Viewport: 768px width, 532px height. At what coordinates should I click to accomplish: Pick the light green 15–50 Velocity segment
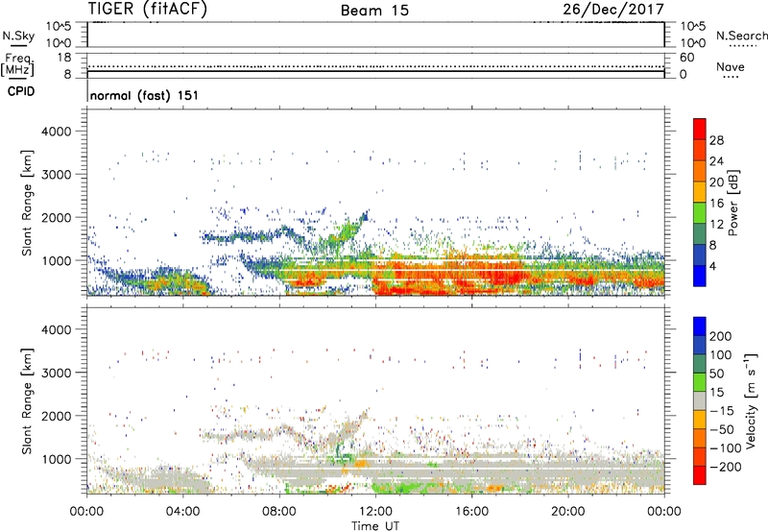(x=700, y=382)
